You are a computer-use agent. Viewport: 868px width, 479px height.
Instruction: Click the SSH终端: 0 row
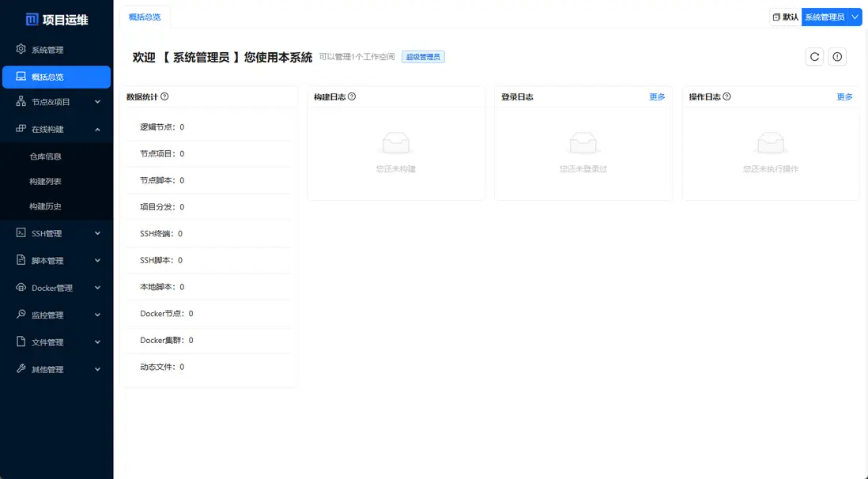[209, 233]
